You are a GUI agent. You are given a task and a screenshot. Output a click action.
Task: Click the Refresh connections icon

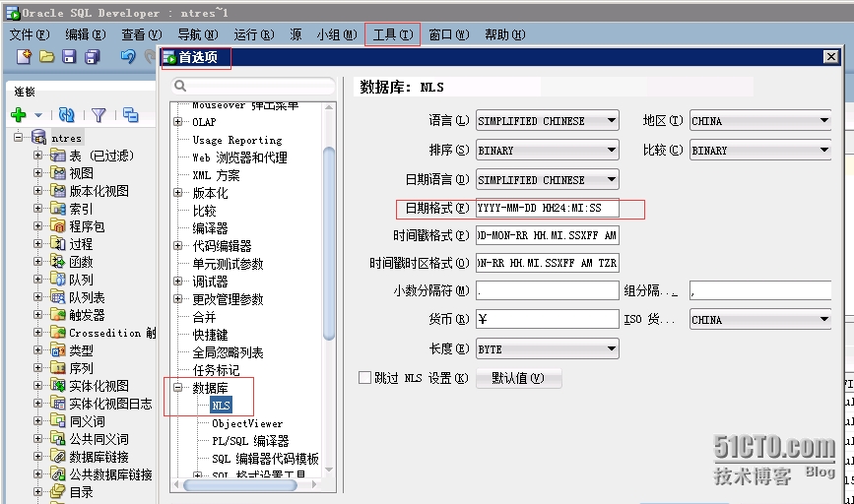(66, 115)
